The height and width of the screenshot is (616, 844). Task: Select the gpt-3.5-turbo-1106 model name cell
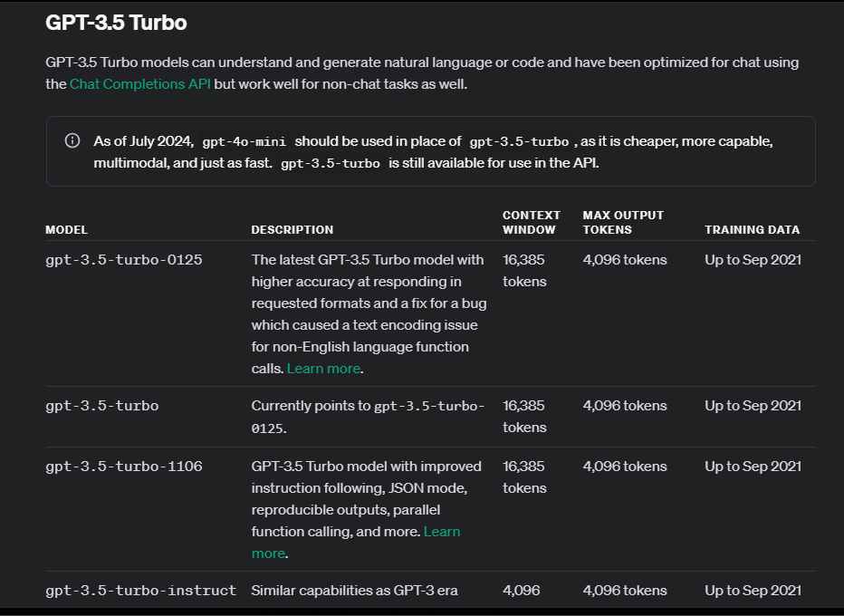click(124, 467)
